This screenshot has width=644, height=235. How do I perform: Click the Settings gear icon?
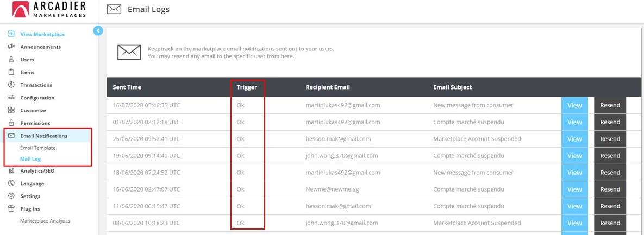11,196
